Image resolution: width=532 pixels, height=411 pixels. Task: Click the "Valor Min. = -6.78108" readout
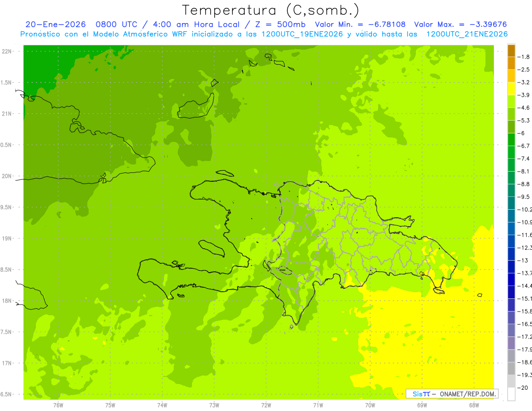click(360, 24)
